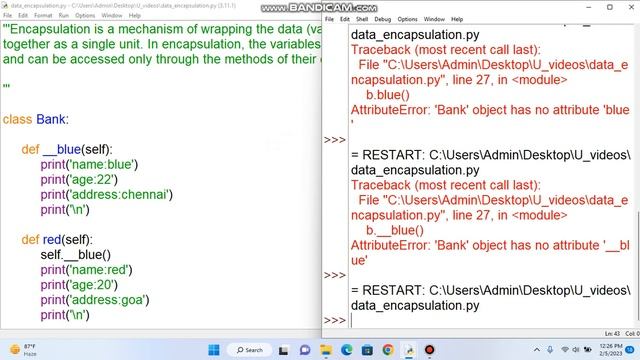Open the Windows Start menu
The image size is (640, 360).
214,350
